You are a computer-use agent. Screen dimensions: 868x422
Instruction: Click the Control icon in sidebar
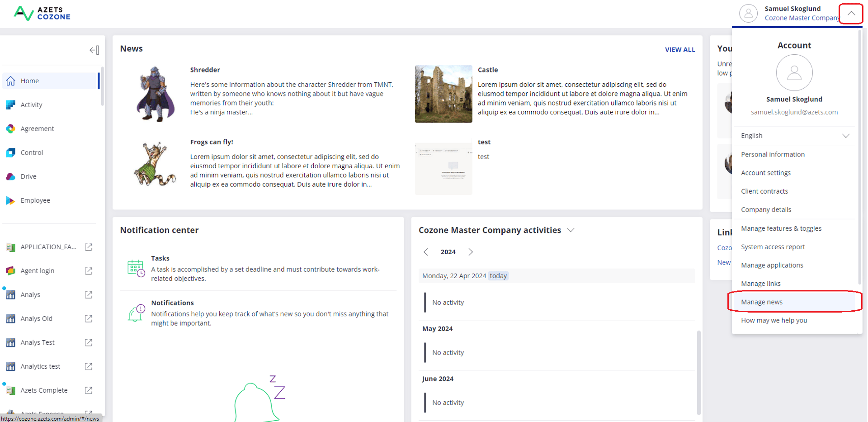tap(10, 153)
